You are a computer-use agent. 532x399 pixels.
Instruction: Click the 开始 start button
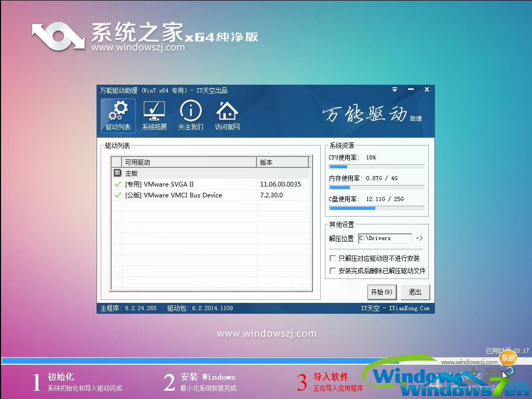coord(381,292)
